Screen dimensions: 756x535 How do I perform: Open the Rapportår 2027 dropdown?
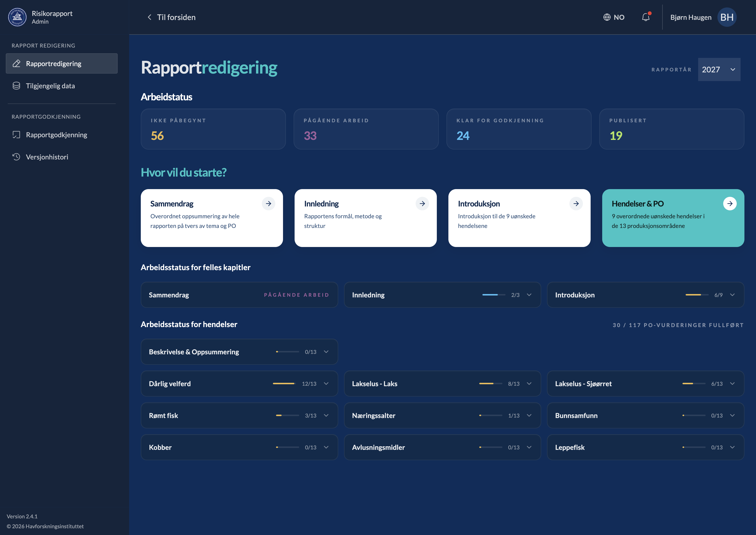719,69
